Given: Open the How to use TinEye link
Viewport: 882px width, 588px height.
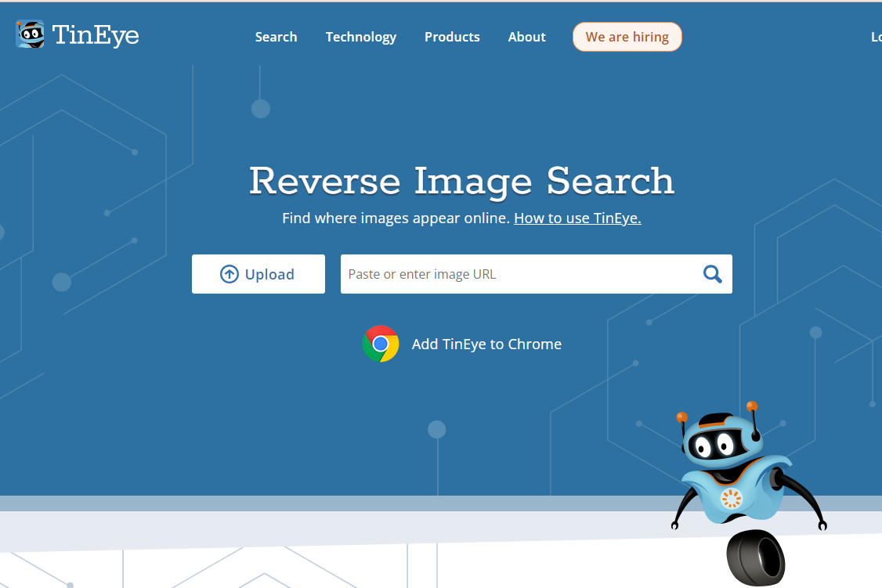Looking at the screenshot, I should [577, 218].
